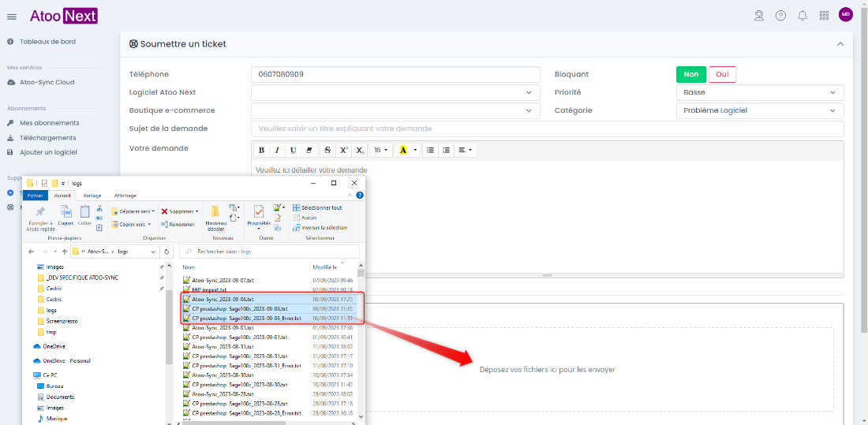Image resolution: width=868 pixels, height=425 pixels.
Task: Set Bloquant to Non
Action: [691, 74]
